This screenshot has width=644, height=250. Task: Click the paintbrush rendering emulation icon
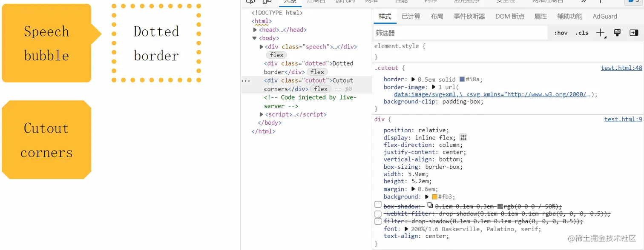617,33
